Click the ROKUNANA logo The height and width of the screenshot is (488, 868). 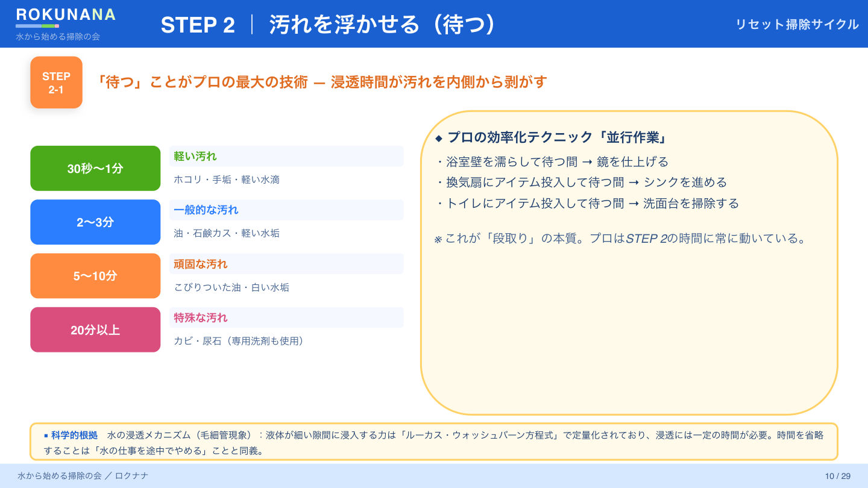point(65,16)
